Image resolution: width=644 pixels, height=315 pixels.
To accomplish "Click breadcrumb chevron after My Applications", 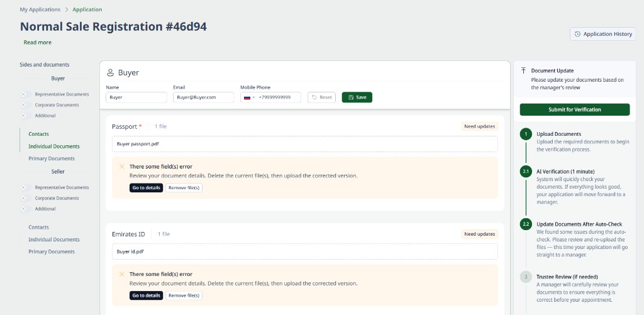I will [x=67, y=9].
